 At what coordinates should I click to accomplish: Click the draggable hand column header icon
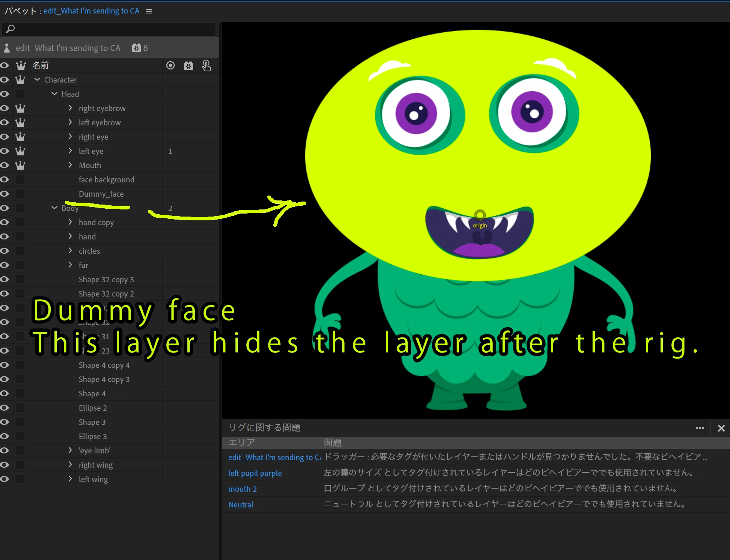206,66
